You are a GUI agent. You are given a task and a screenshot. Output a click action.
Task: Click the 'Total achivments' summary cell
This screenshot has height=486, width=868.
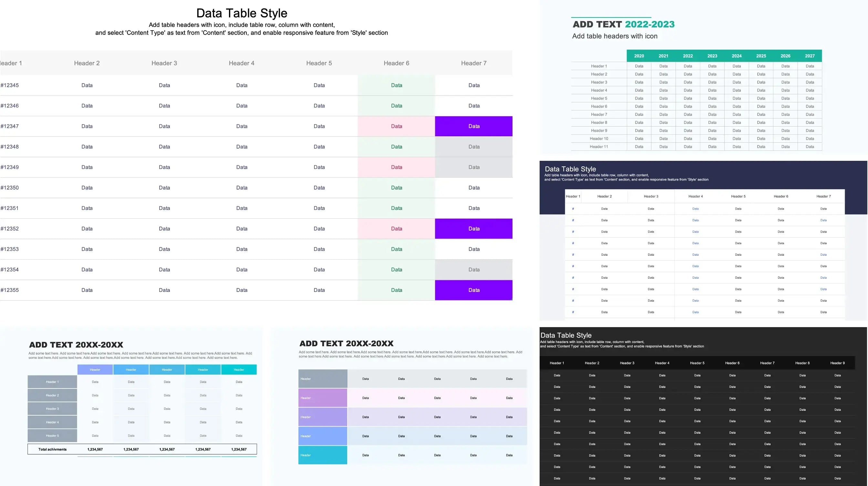click(x=53, y=449)
